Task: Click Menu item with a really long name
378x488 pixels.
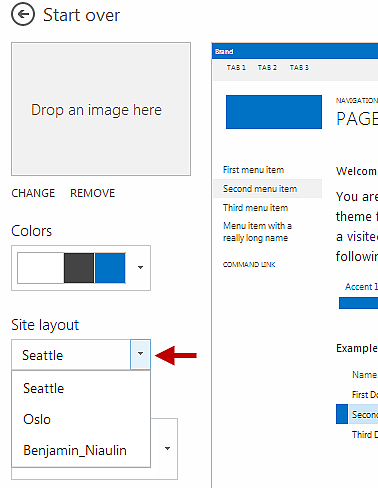Action: [257, 232]
